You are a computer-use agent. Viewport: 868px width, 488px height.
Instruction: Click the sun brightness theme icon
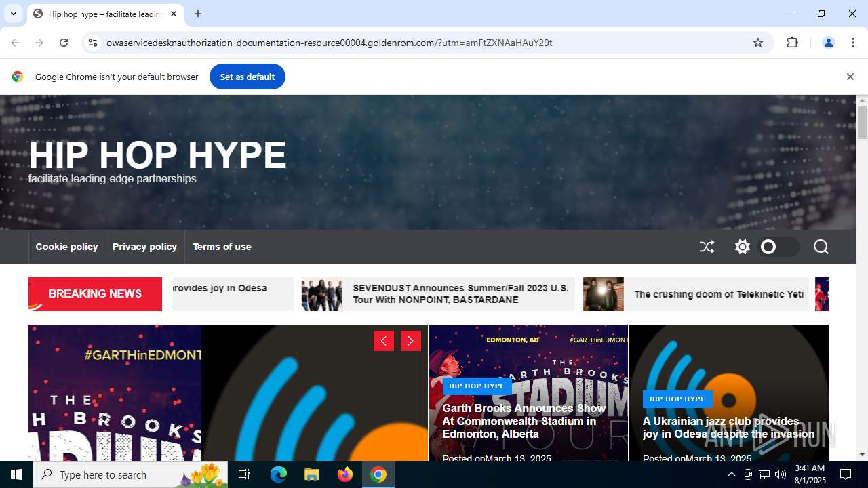click(743, 247)
